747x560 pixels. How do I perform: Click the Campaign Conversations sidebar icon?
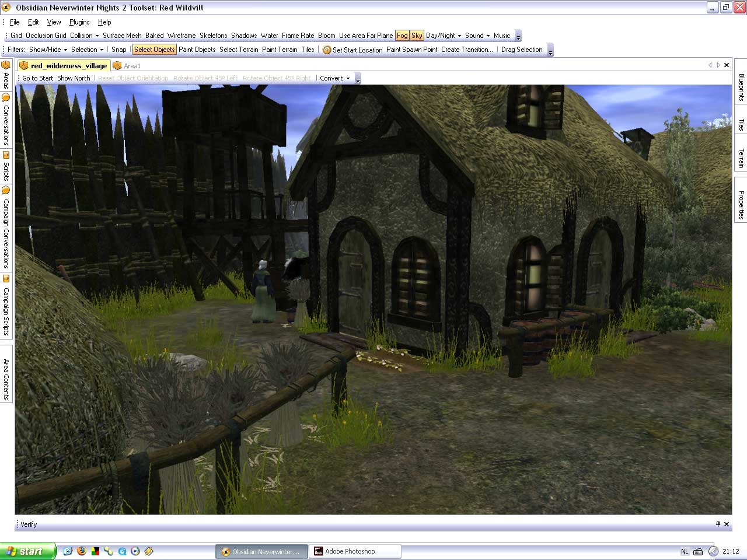(x=6, y=190)
